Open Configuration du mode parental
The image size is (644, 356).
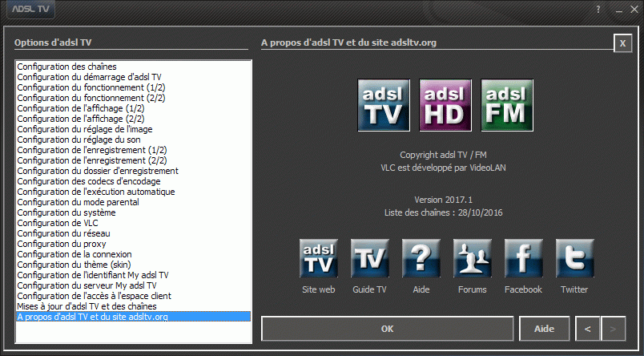point(133,202)
